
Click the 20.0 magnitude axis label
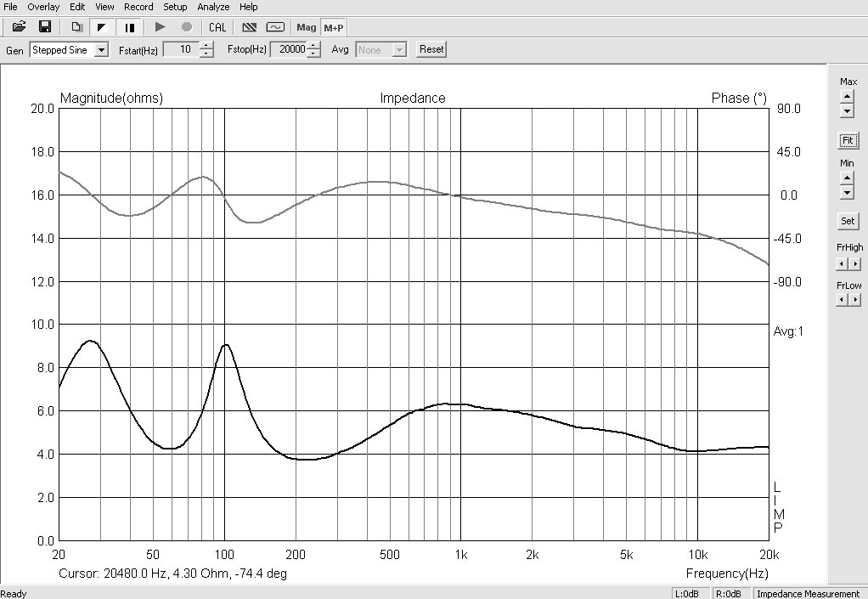(x=42, y=109)
